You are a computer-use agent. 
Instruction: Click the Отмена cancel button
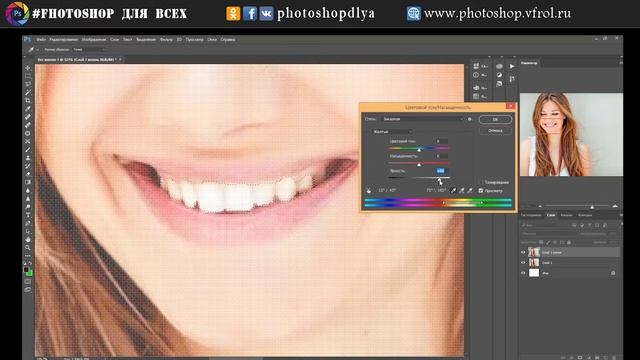[x=495, y=131]
